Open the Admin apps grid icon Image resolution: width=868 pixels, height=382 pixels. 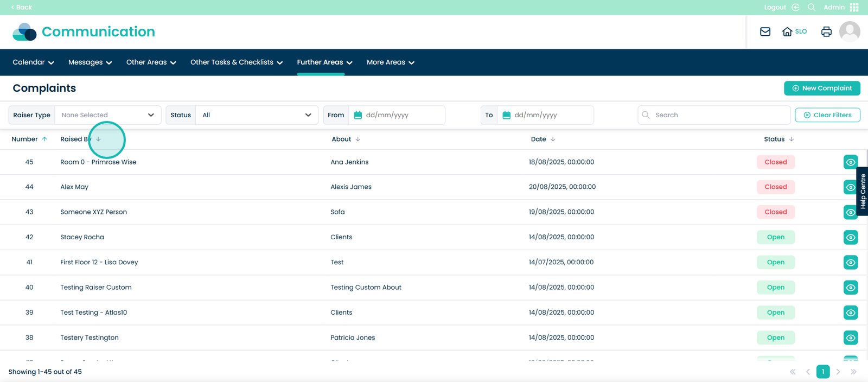[x=854, y=7]
